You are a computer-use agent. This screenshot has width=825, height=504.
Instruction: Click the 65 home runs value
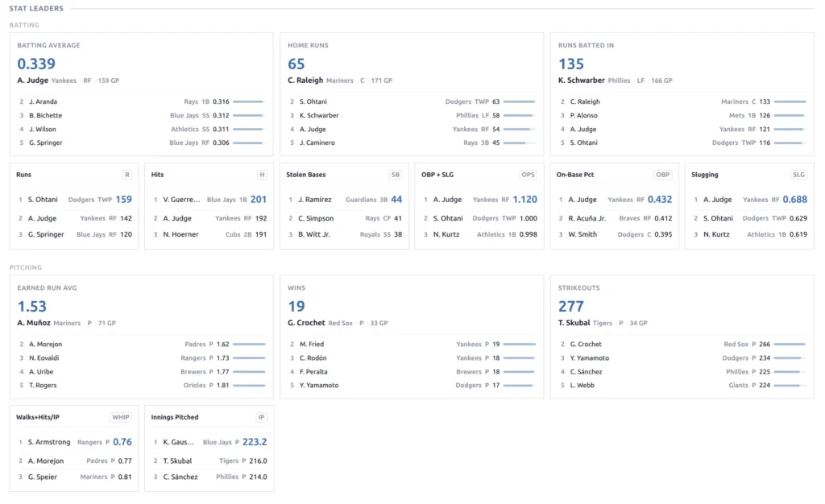[296, 64]
